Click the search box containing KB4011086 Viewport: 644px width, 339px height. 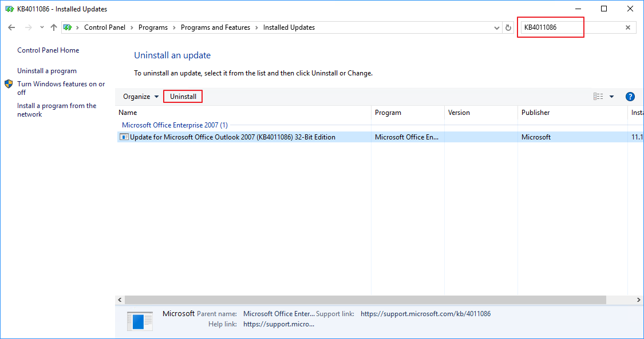572,27
